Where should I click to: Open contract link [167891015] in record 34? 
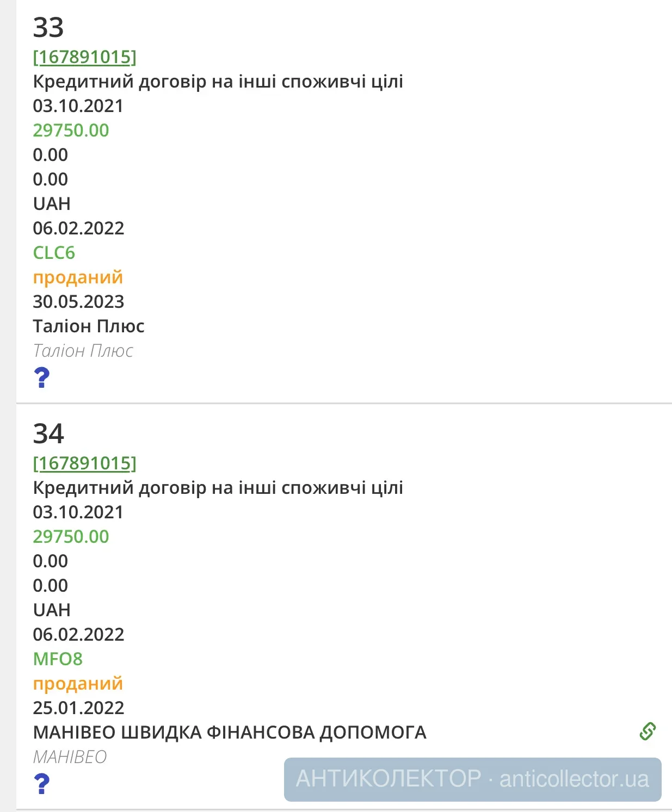(84, 463)
